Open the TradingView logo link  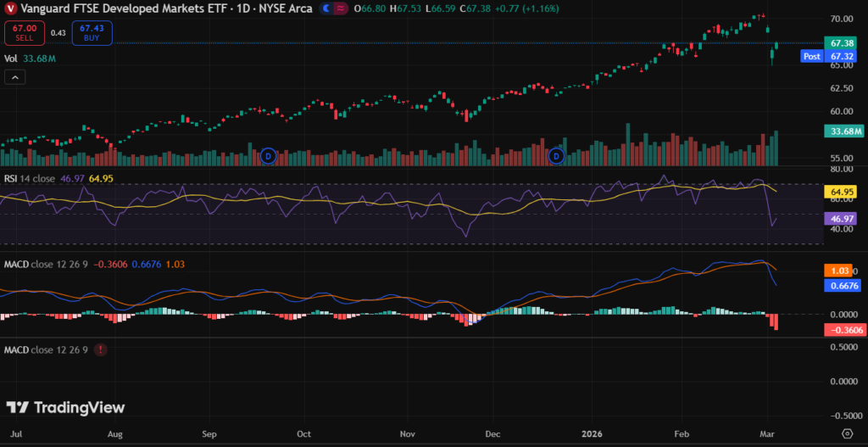click(65, 407)
